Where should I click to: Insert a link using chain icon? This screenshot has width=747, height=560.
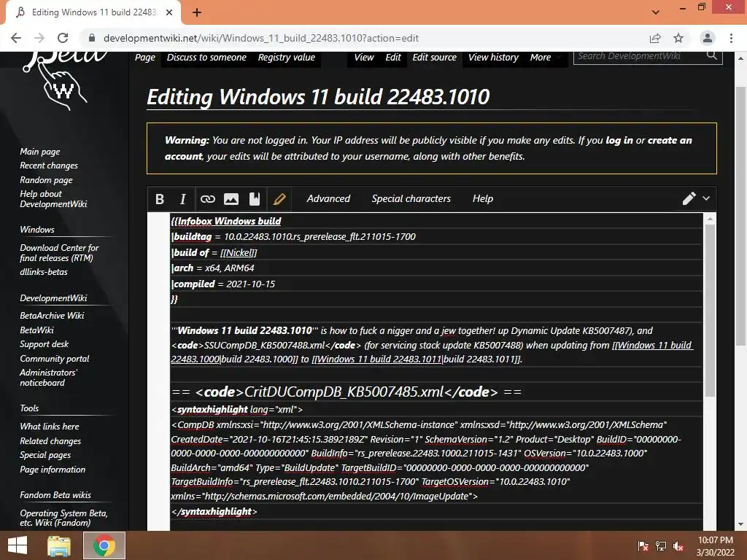(208, 199)
